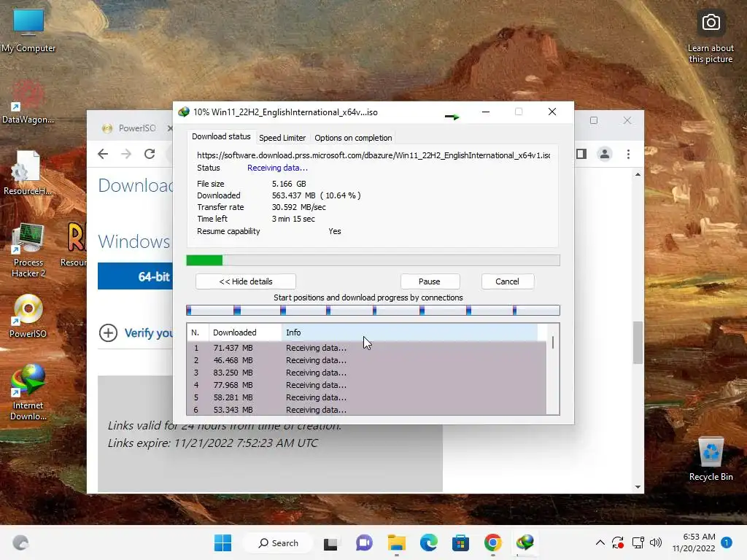Click the update sync tray icon
This screenshot has height=560, width=747.
618,542
